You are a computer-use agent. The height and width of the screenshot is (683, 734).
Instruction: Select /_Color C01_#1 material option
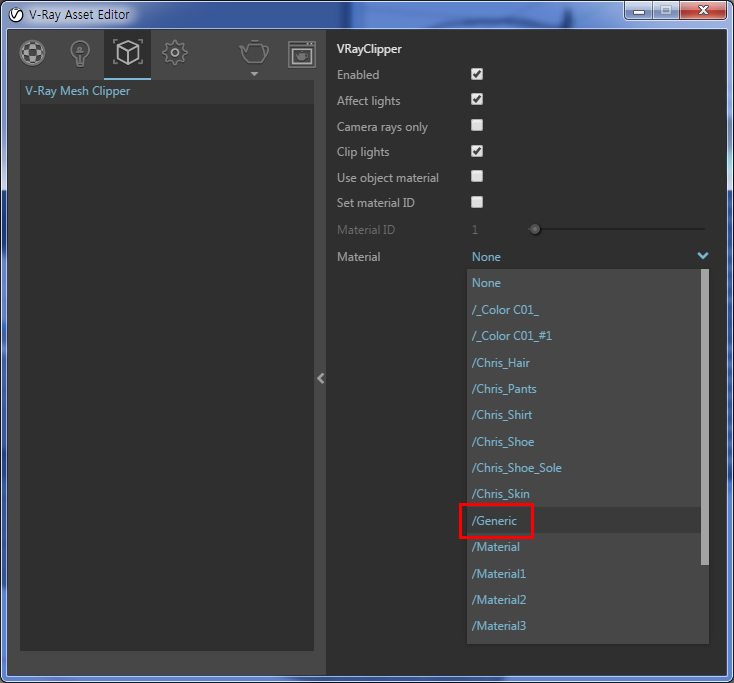point(583,336)
